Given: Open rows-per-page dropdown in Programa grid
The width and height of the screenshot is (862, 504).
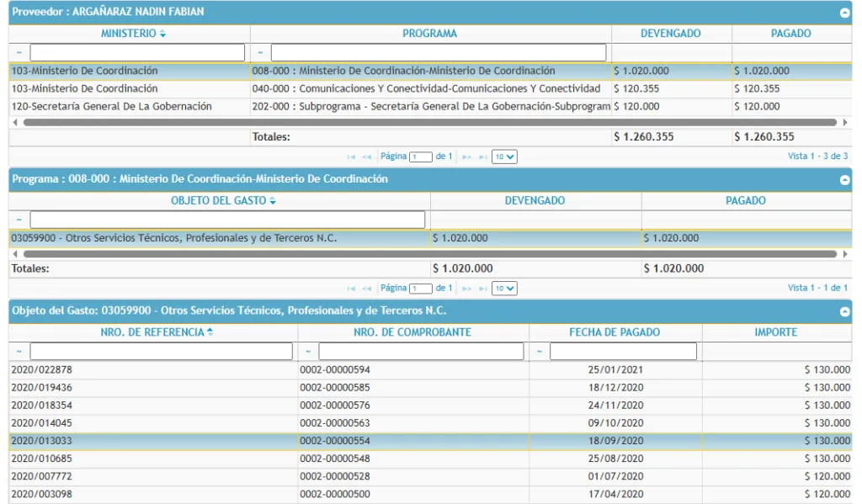Looking at the screenshot, I should (x=504, y=288).
